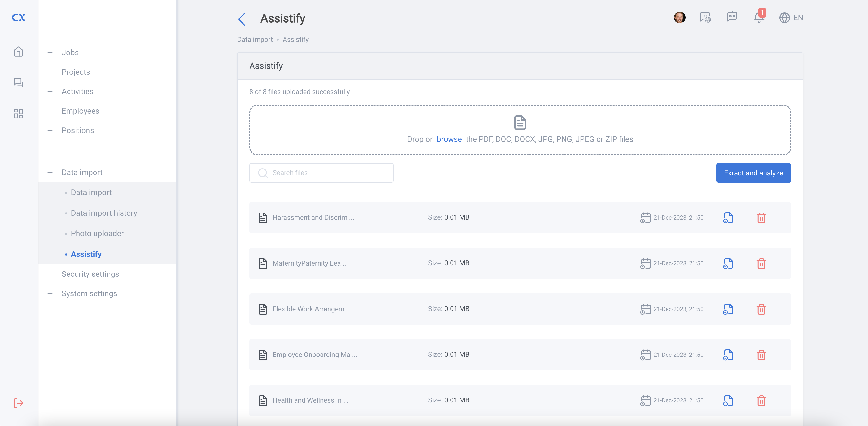Image resolution: width=868 pixels, height=426 pixels.
Task: Delete the Flexible Work Arrangem file
Action: 761,309
